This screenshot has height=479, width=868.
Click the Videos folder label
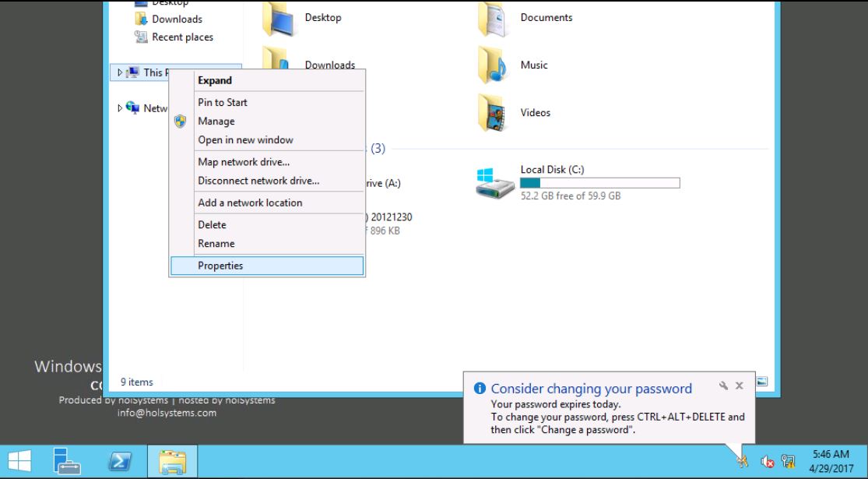[x=536, y=112]
